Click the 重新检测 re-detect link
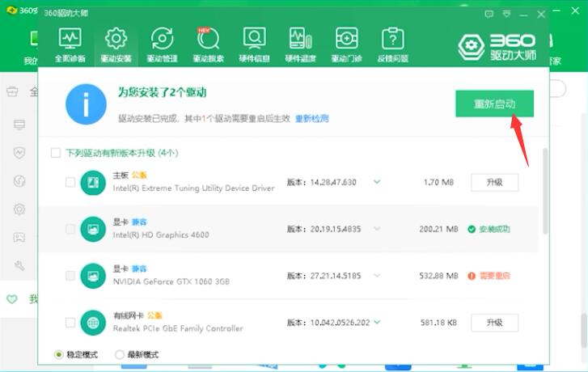 pyautogui.click(x=312, y=119)
